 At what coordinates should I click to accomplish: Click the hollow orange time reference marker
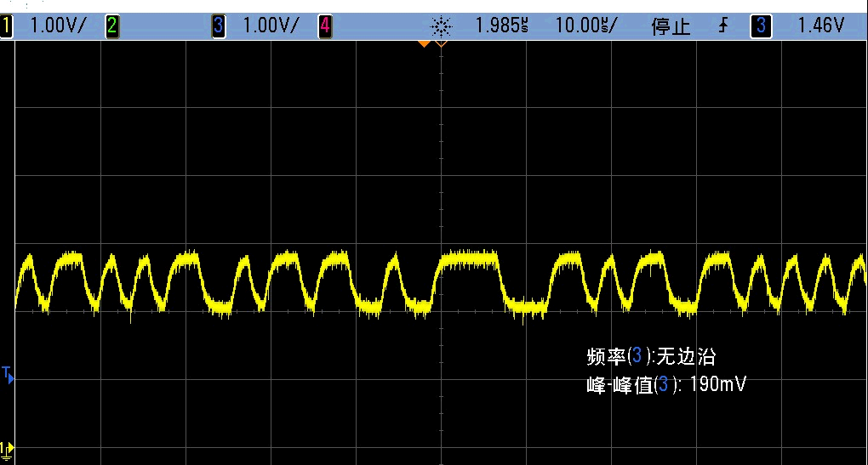point(441,43)
